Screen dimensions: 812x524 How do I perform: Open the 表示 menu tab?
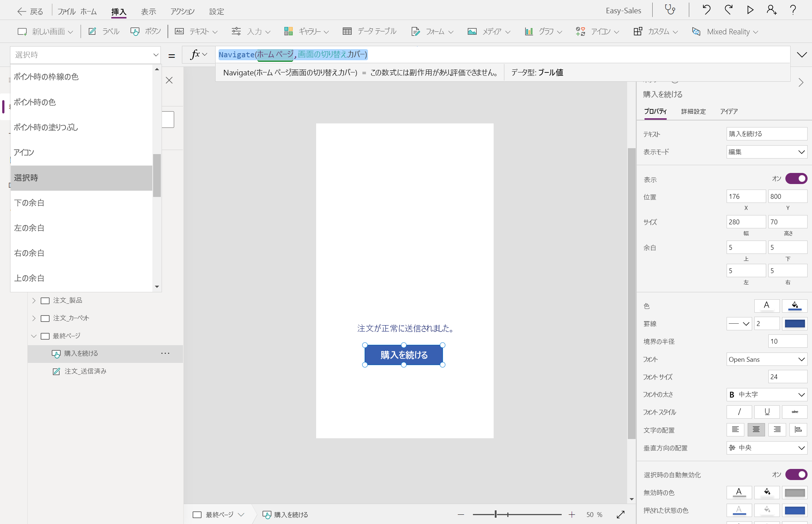tap(149, 11)
